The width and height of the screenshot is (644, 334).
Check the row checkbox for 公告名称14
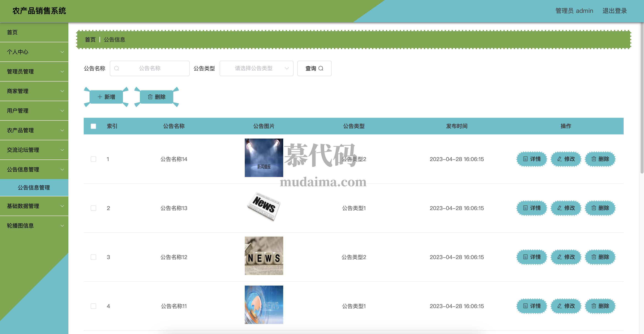click(x=93, y=159)
